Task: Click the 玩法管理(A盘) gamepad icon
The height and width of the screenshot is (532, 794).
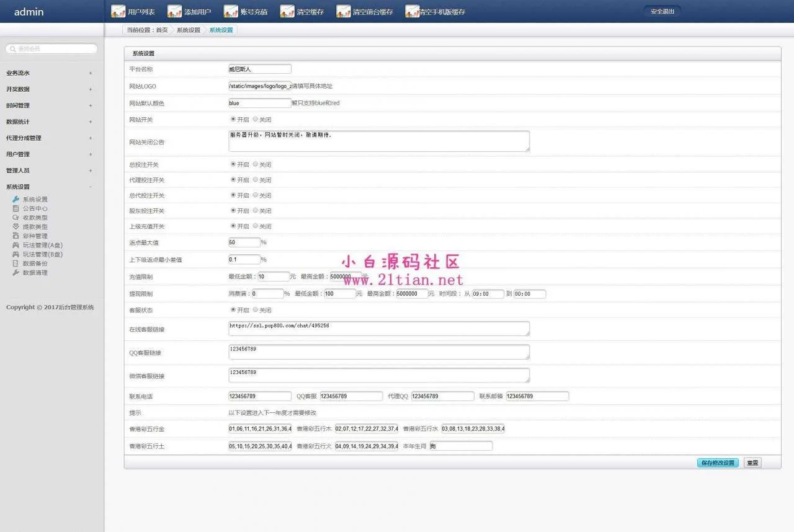Action: 16,245
